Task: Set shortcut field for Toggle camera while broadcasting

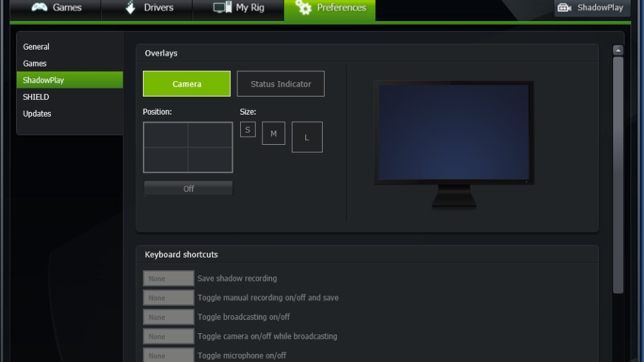Action: pos(168,336)
